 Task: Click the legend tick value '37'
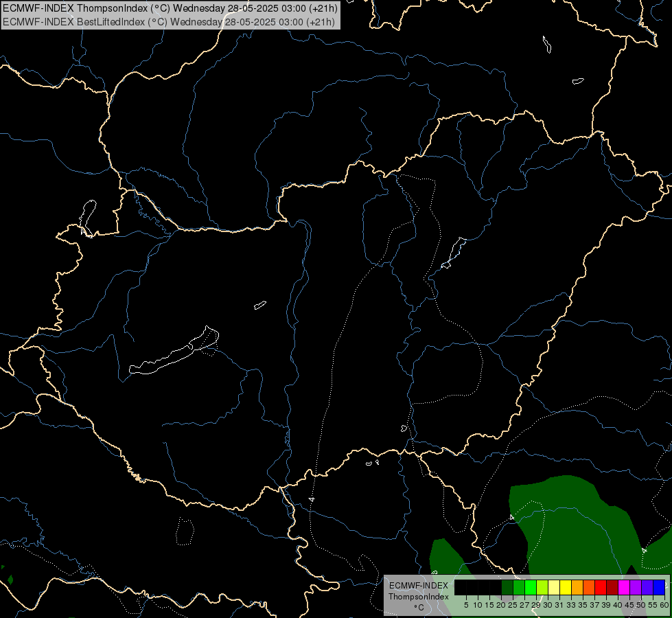[x=594, y=605]
